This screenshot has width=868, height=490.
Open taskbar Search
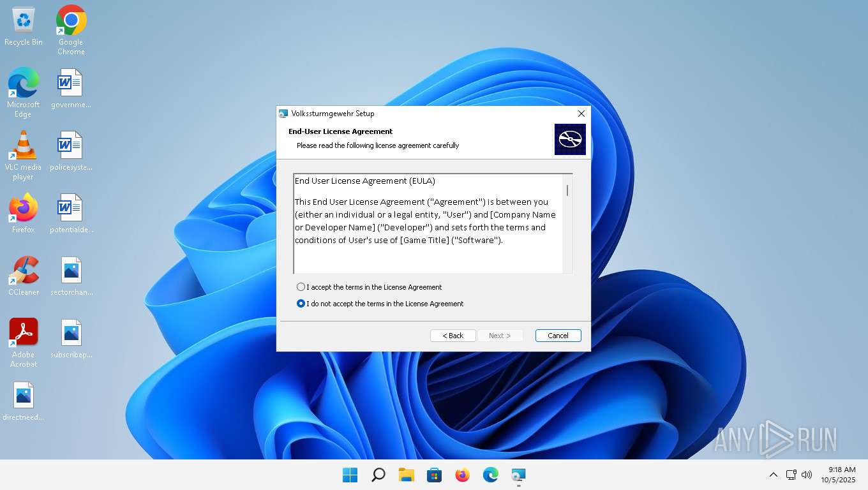[378, 475]
